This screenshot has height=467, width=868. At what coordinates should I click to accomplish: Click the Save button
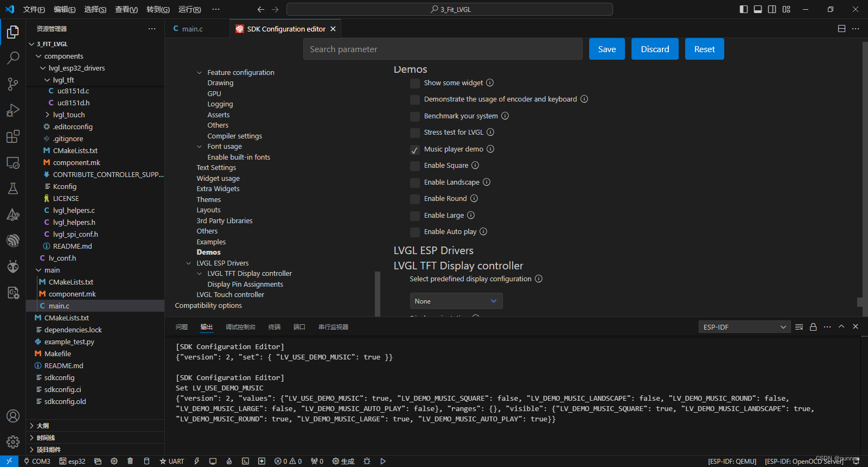(x=607, y=49)
